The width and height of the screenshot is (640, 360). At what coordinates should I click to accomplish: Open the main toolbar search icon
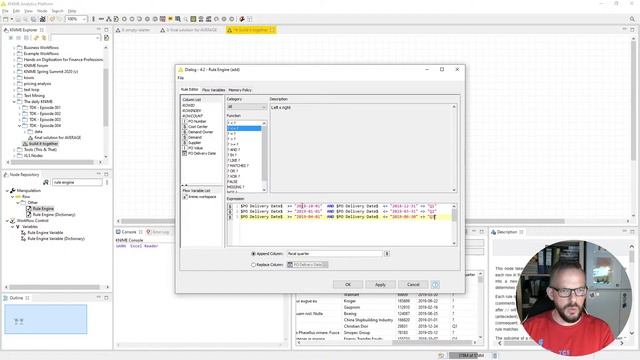[632, 19]
